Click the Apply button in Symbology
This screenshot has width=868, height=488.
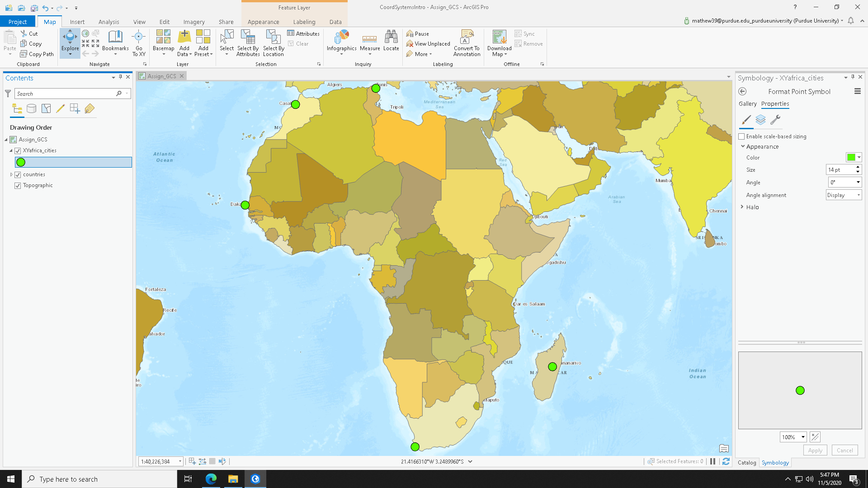815,450
